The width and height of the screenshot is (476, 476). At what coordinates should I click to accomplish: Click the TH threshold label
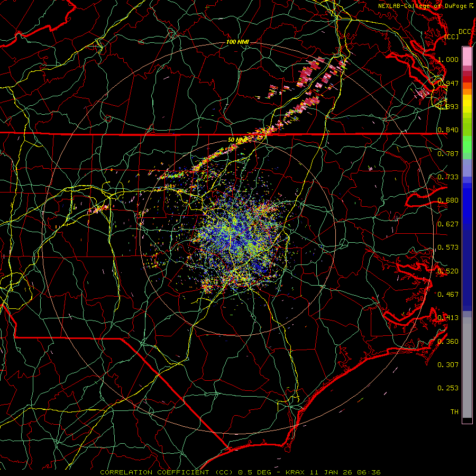coord(454,412)
